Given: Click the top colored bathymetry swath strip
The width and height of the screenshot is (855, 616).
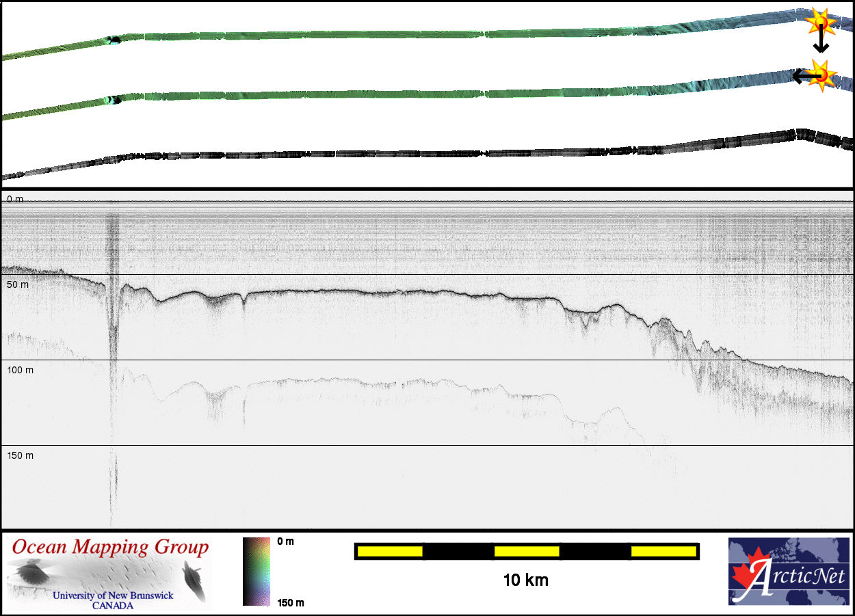Looking at the screenshot, I should pos(410,35).
